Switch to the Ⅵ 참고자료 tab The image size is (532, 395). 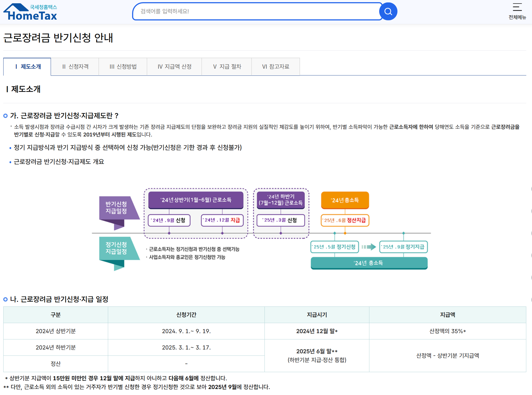click(276, 67)
